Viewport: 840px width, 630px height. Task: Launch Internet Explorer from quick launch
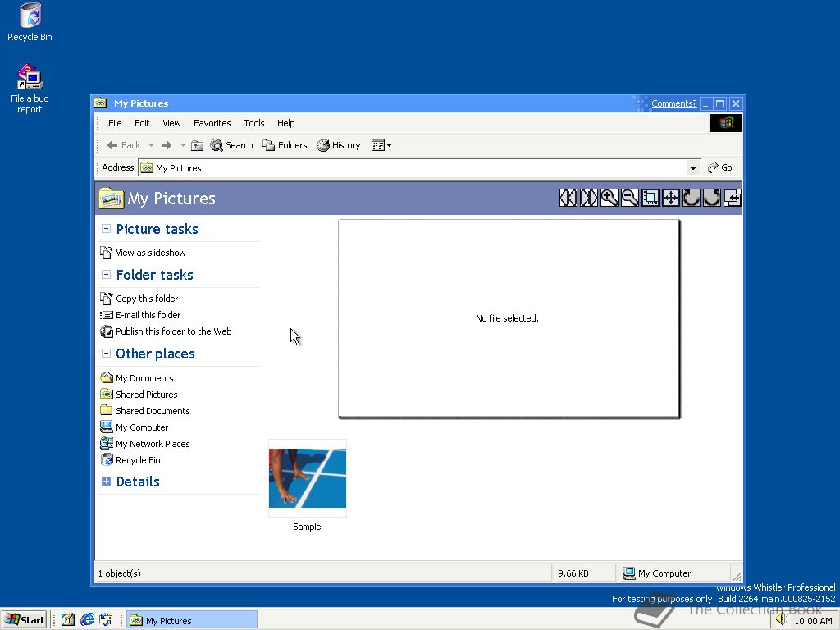pos(87,620)
